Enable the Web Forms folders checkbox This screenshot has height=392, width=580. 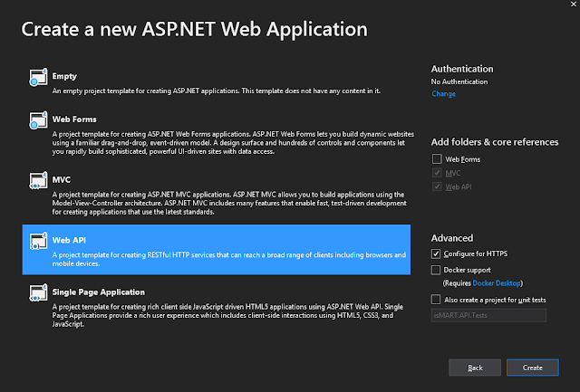coord(437,158)
